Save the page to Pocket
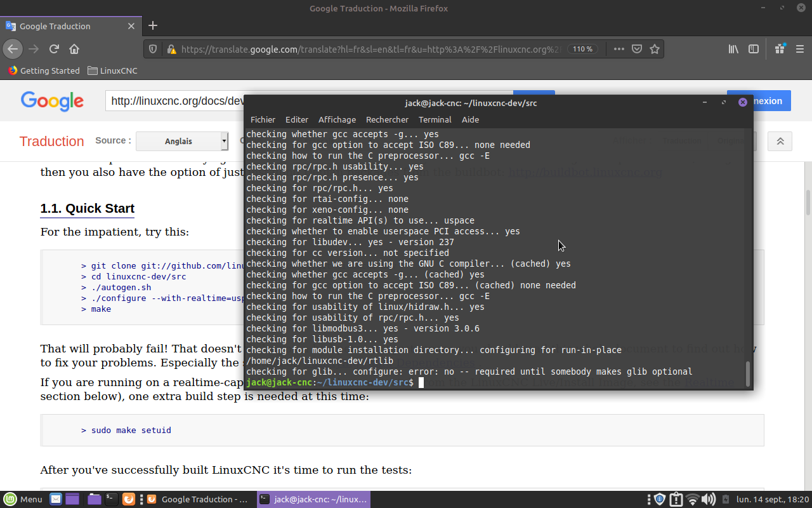This screenshot has width=812, height=508. coord(637,49)
